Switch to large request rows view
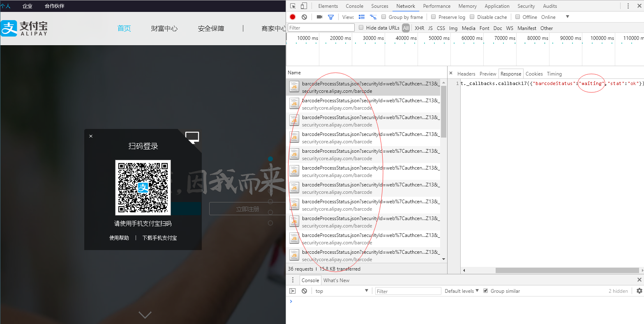Screen dimensions: 644x324 pos(362,17)
